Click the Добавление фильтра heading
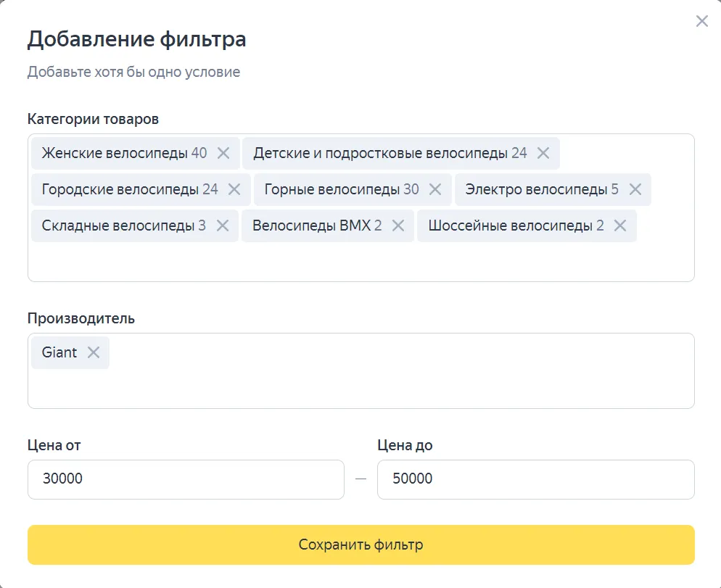This screenshot has height=588, width=721. [136, 39]
